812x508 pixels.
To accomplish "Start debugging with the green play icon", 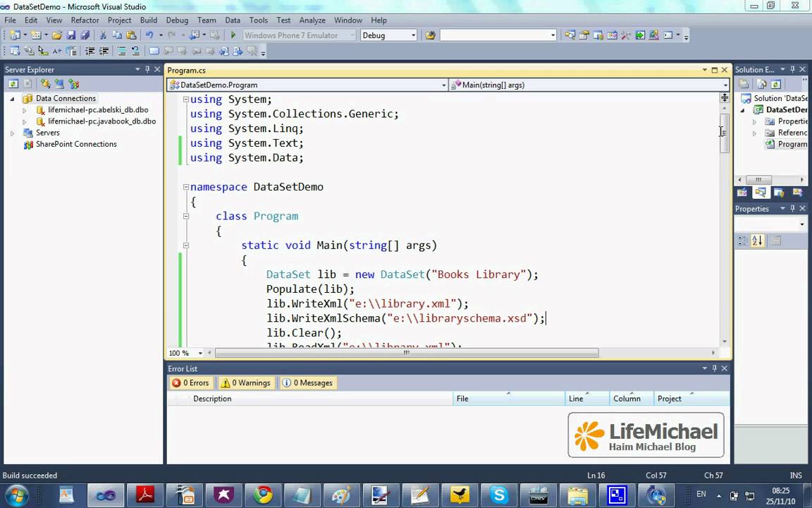I will 233,35.
